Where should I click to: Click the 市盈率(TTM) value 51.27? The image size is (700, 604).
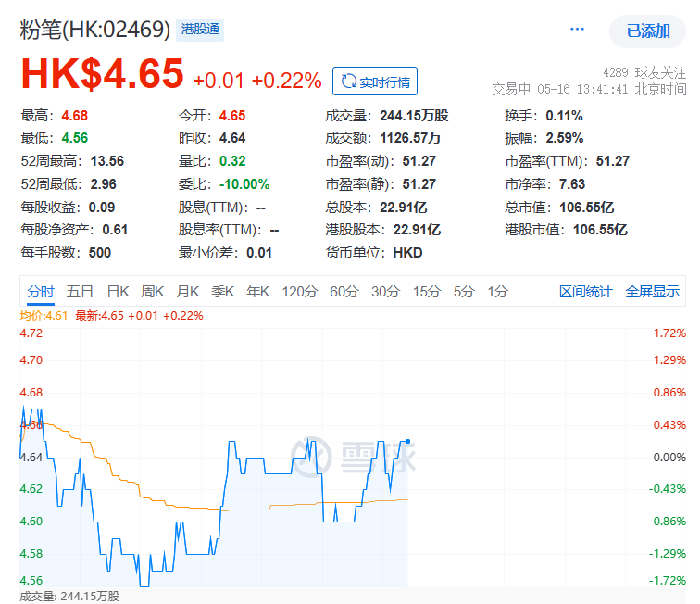(613, 161)
